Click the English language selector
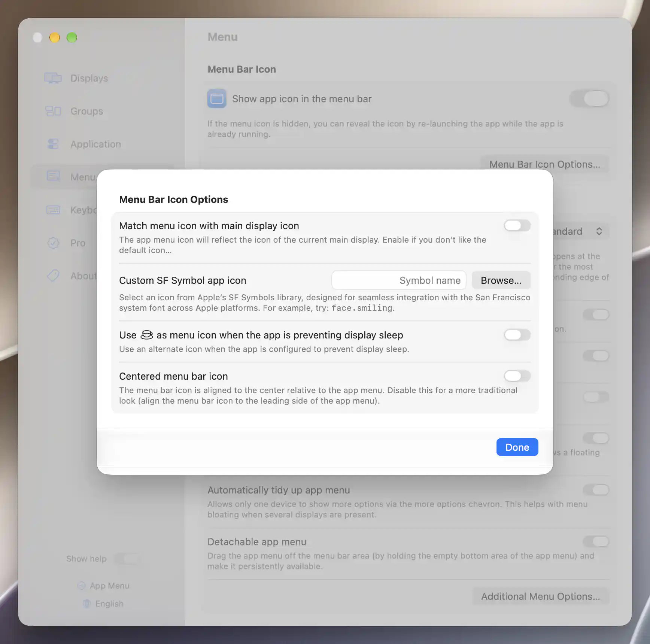Viewport: 650px width, 644px height. [x=109, y=604]
